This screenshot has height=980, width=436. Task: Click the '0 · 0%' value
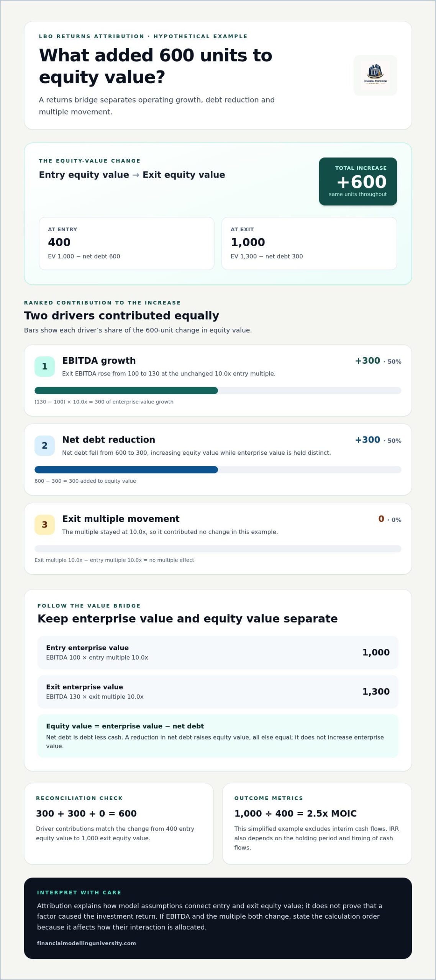pos(390,519)
